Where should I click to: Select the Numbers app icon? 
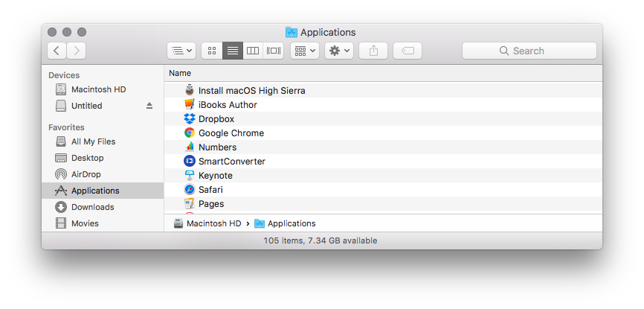click(x=190, y=147)
